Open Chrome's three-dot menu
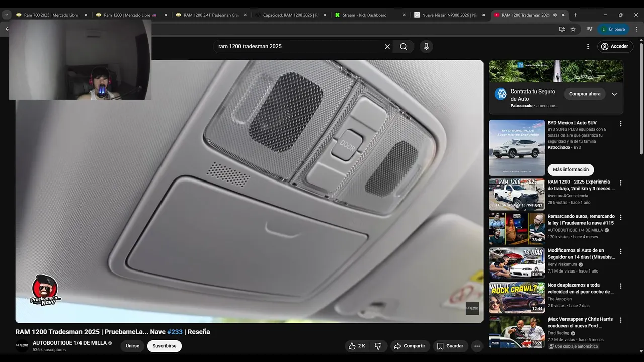The height and width of the screenshot is (362, 644). (637, 29)
